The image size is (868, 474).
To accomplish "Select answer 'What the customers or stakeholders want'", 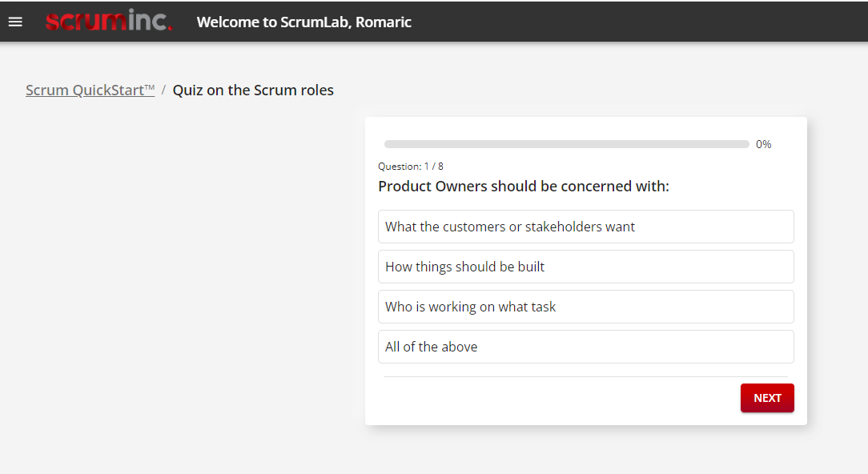I will coord(585,227).
